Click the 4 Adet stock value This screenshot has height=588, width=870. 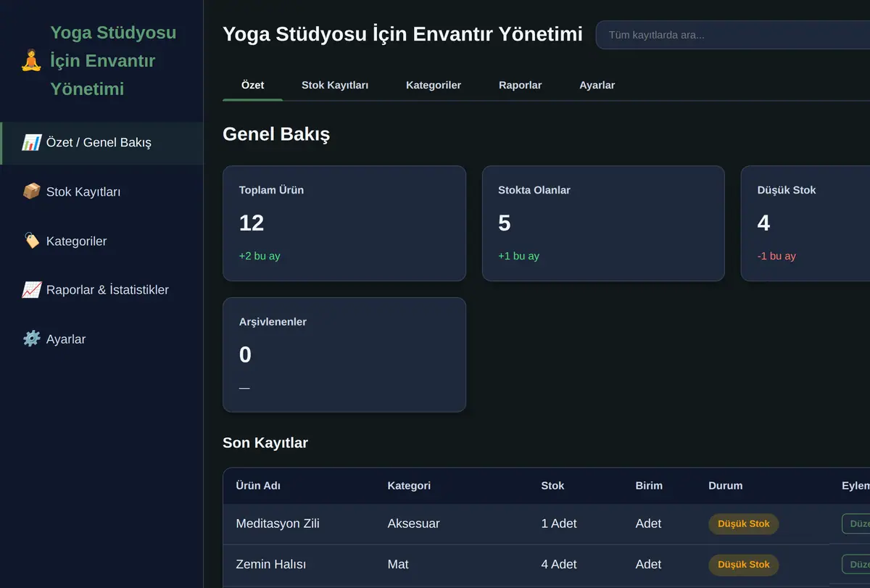pyautogui.click(x=559, y=564)
